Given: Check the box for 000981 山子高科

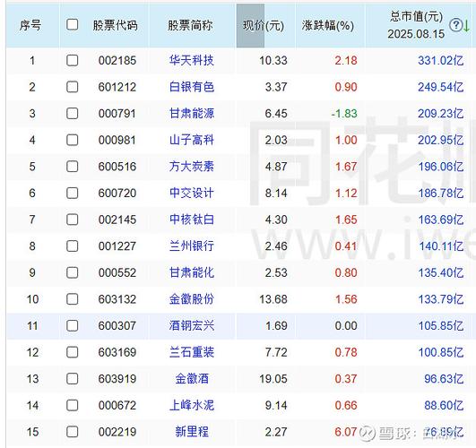Looking at the screenshot, I should point(73,140).
